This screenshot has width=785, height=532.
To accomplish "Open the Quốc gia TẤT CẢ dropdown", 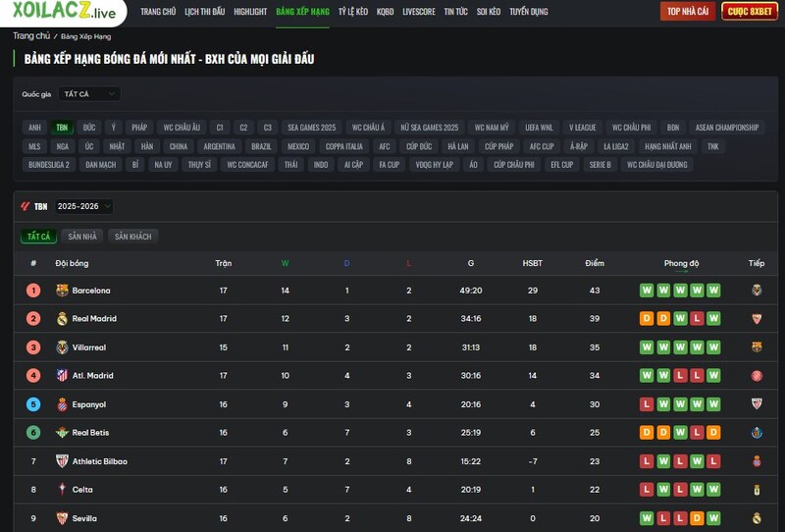I will 88,94.
